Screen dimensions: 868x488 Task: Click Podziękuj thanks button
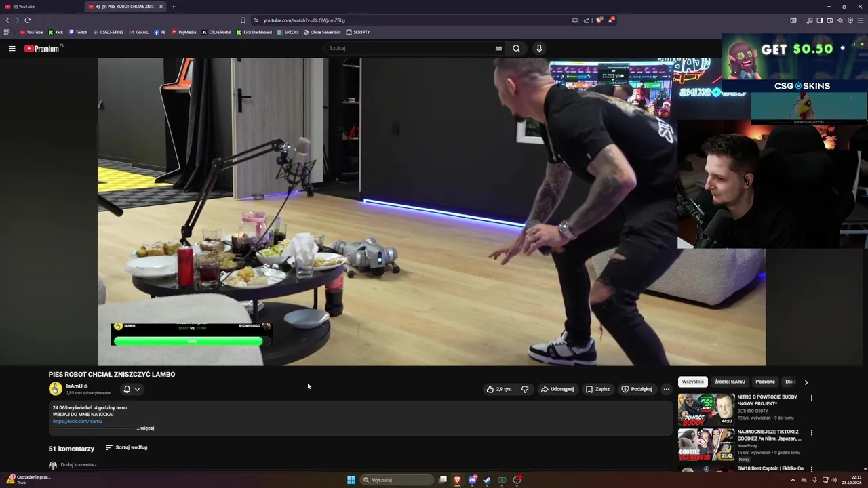[x=637, y=389]
